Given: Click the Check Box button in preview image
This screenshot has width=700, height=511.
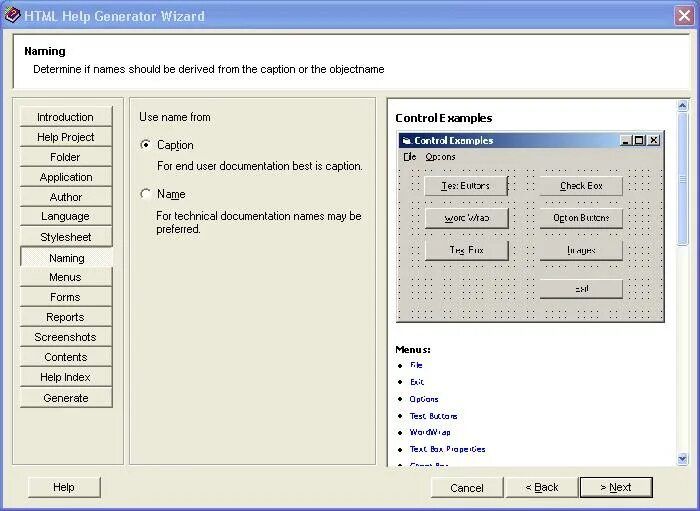Looking at the screenshot, I should 581,186.
